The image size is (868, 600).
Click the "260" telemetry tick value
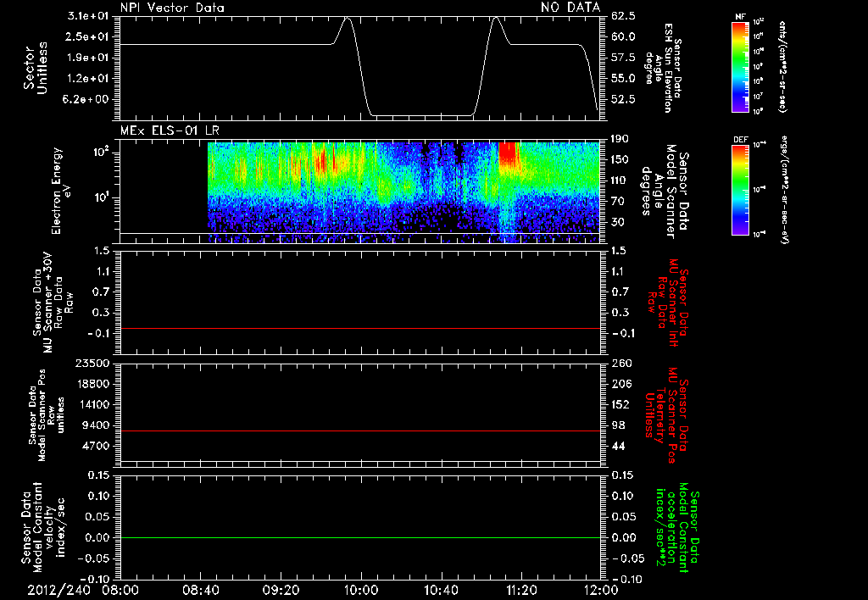pos(620,363)
